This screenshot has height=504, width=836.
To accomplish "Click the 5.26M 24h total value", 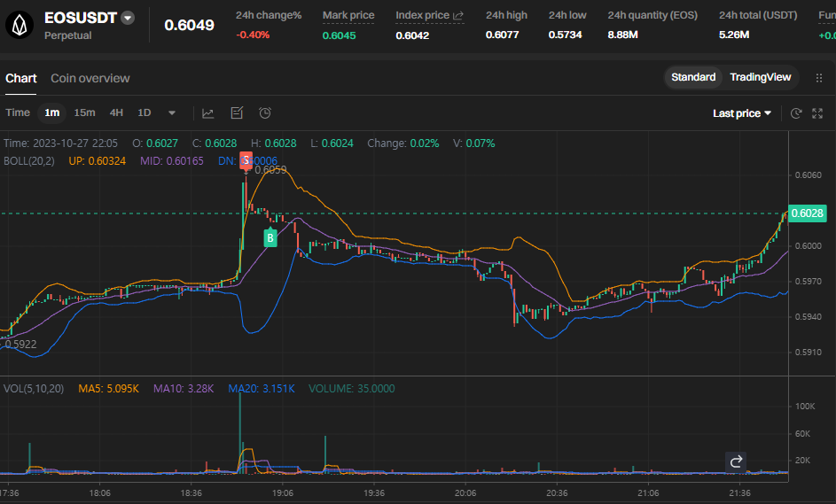I will [734, 35].
